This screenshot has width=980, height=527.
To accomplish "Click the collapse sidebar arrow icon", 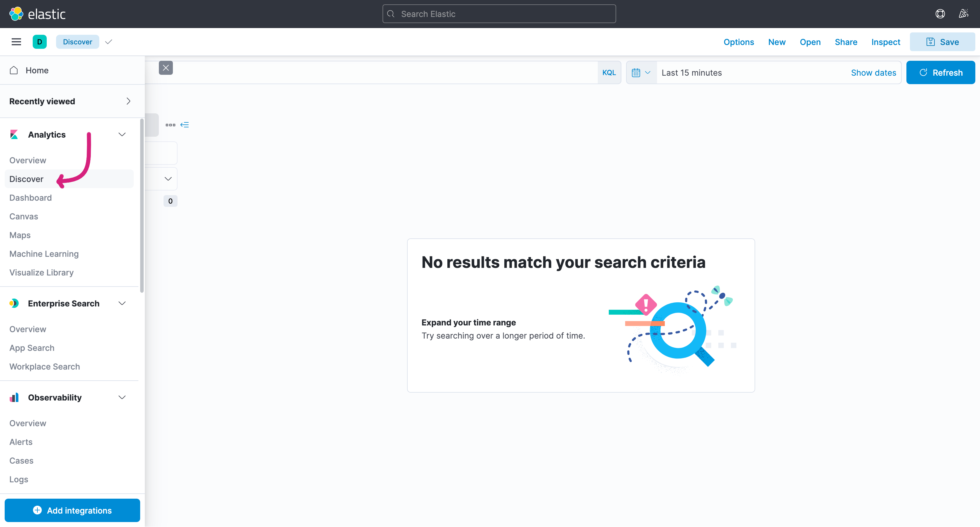I will click(x=185, y=125).
